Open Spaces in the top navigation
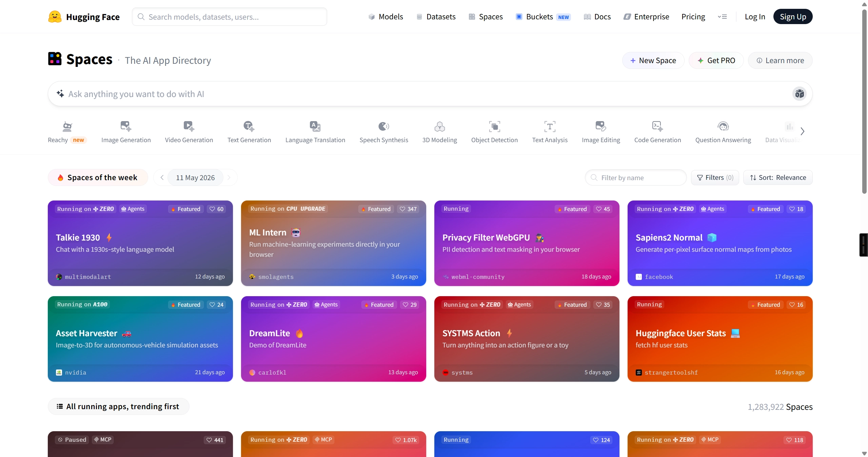The height and width of the screenshot is (457, 868). pyautogui.click(x=486, y=17)
